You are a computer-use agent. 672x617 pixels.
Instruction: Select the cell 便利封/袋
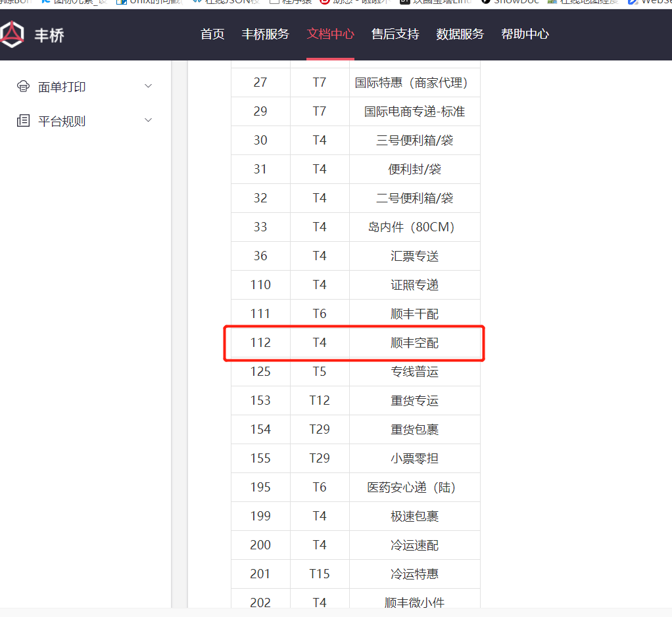click(414, 169)
